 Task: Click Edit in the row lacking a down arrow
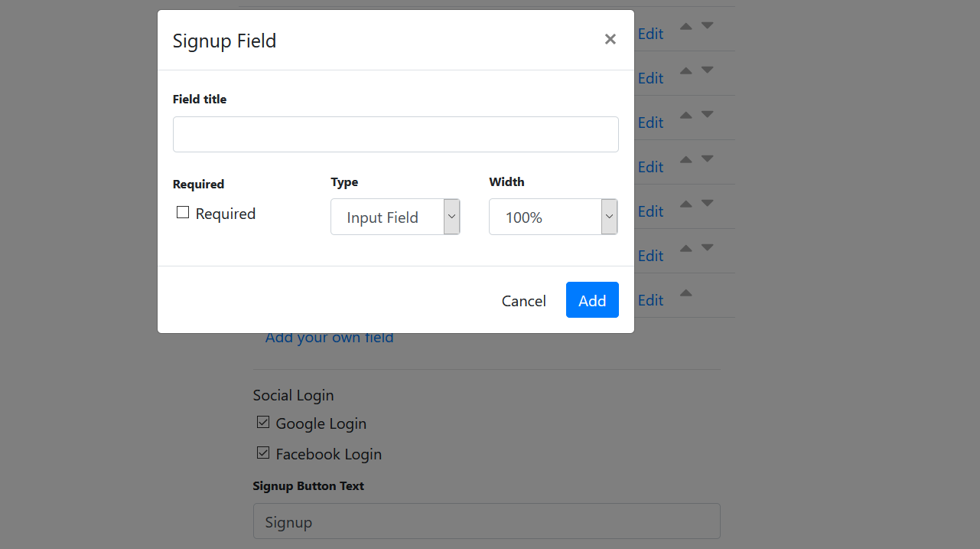pyautogui.click(x=650, y=300)
